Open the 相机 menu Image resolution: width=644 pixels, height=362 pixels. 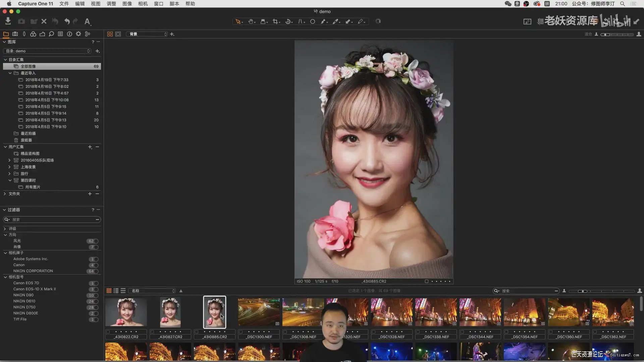pyautogui.click(x=143, y=4)
